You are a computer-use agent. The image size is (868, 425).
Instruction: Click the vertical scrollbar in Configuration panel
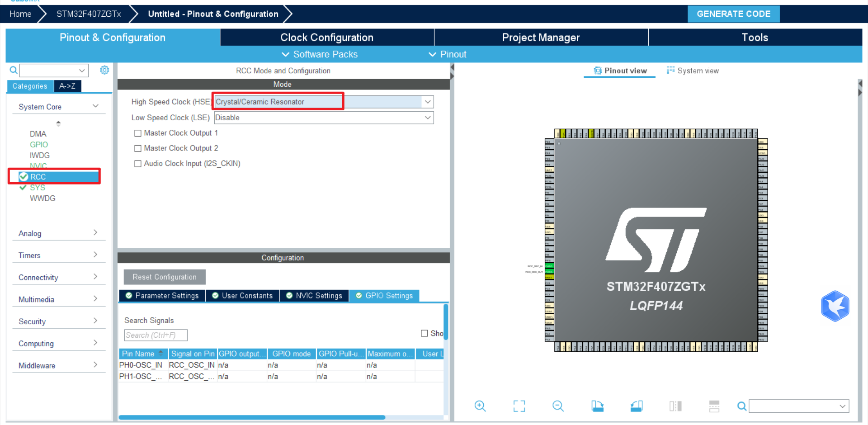(446, 321)
